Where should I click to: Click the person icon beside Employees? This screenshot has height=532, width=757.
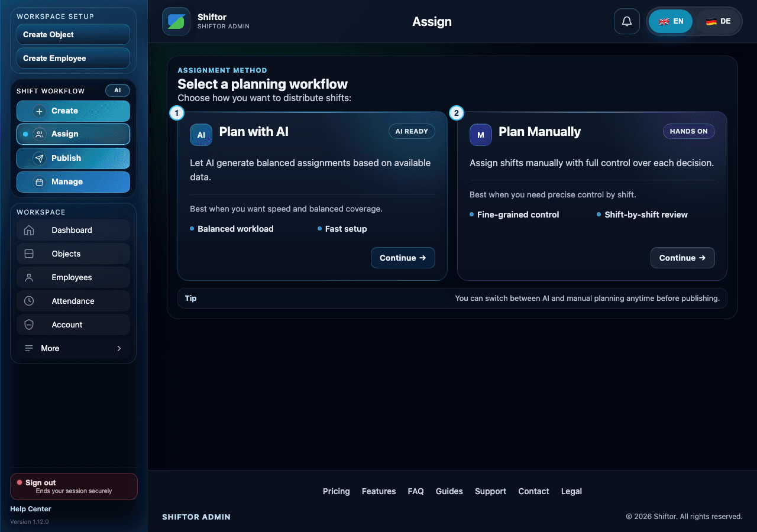(29, 278)
